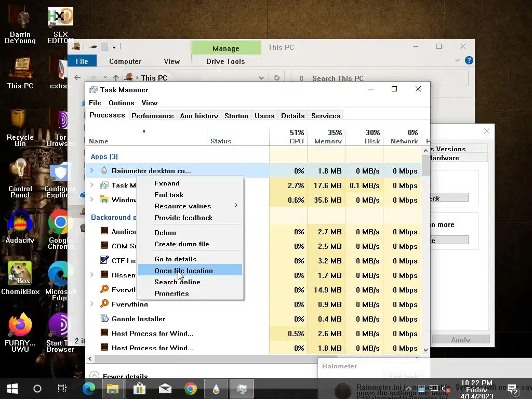Screen dimensions: 532x399
Task: Click the explorer Help question mark icon
Action: [469, 60]
